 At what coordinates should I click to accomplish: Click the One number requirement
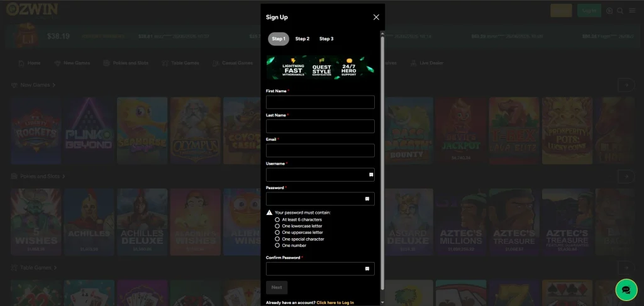291,246
